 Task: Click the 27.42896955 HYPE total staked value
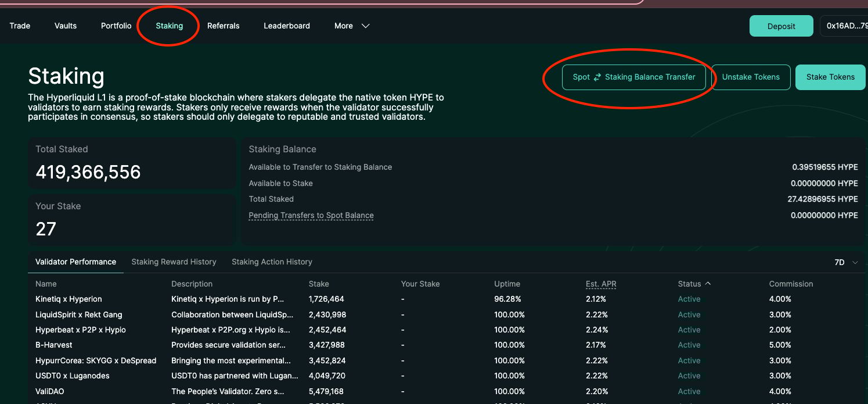coord(823,199)
